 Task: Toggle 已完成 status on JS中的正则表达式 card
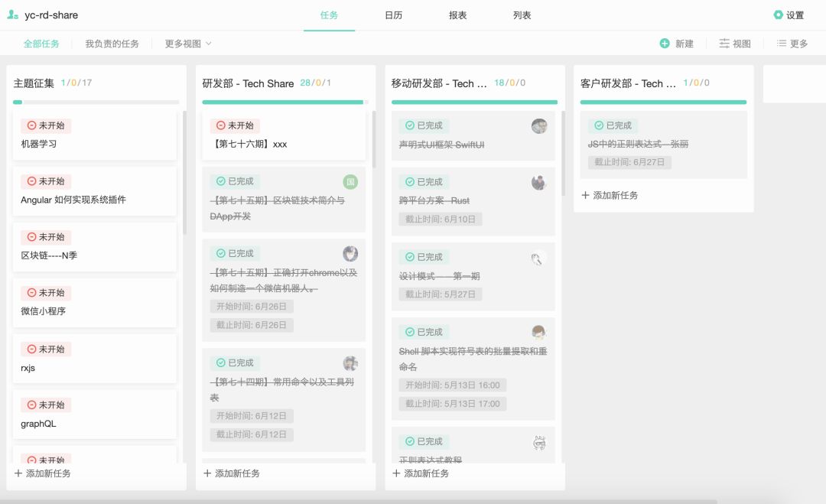pos(613,125)
